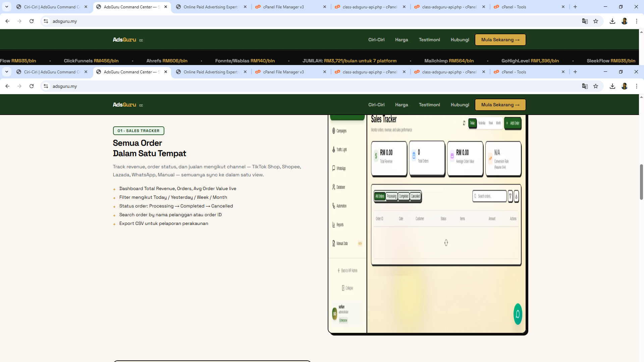Open the Database section
This screenshot has width=644, height=362.
click(340, 187)
